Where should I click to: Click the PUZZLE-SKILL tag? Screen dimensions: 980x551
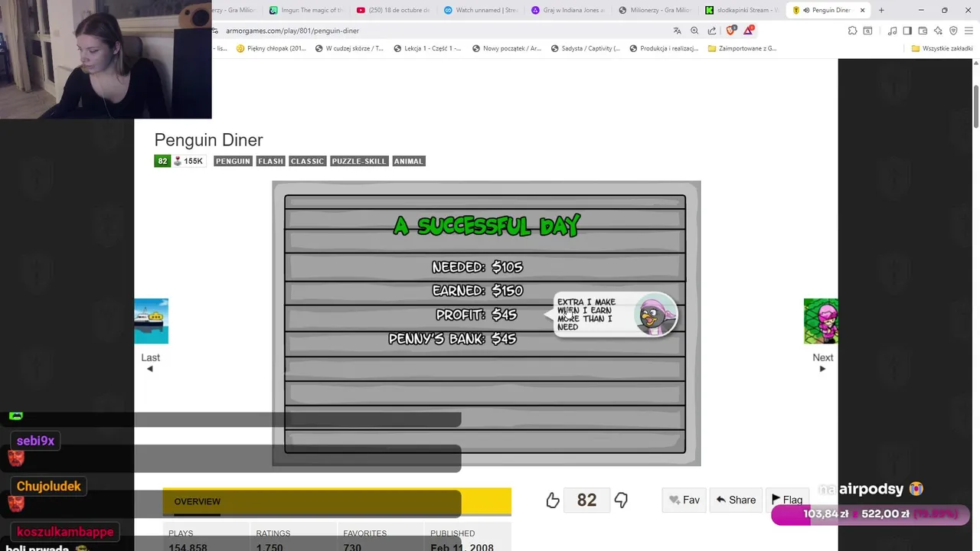click(x=359, y=161)
